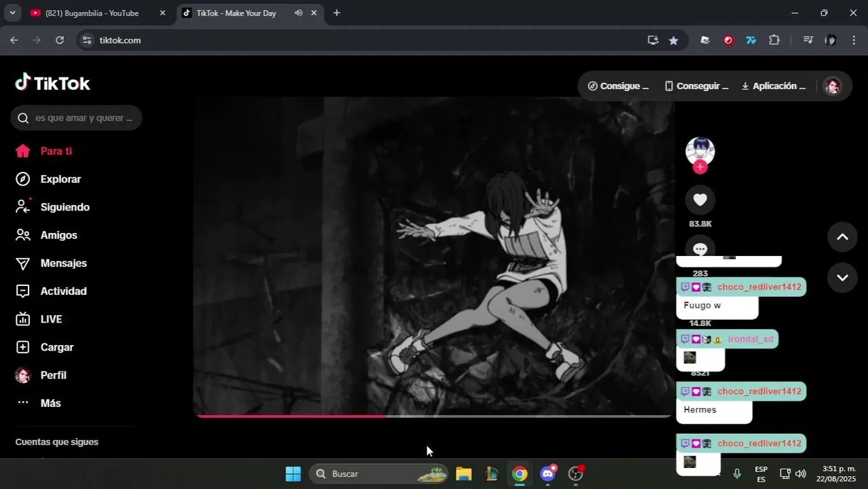Open the ESP language switcher
Viewport: 868px width, 489px height.
coord(761,474)
